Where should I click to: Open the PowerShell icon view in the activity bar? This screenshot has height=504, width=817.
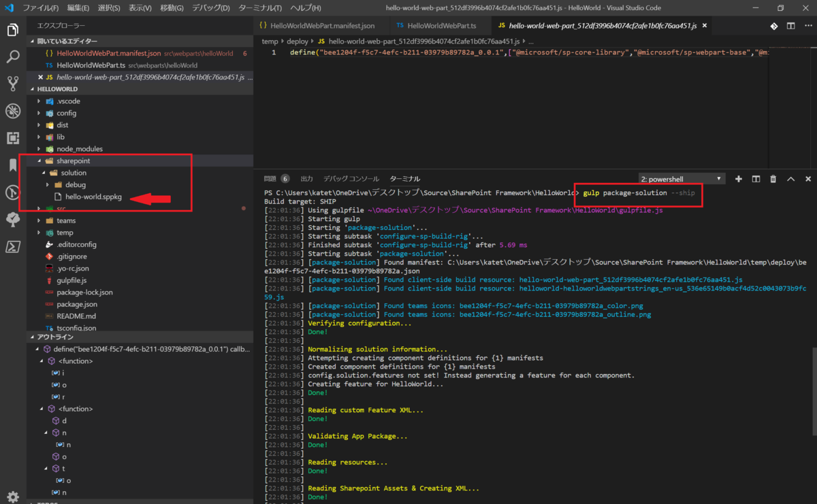(12, 246)
